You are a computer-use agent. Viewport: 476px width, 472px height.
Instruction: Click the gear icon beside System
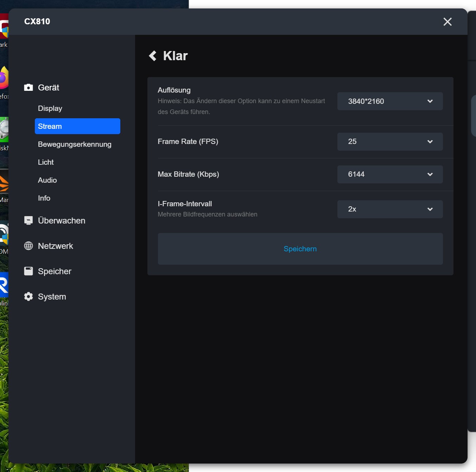[28, 296]
